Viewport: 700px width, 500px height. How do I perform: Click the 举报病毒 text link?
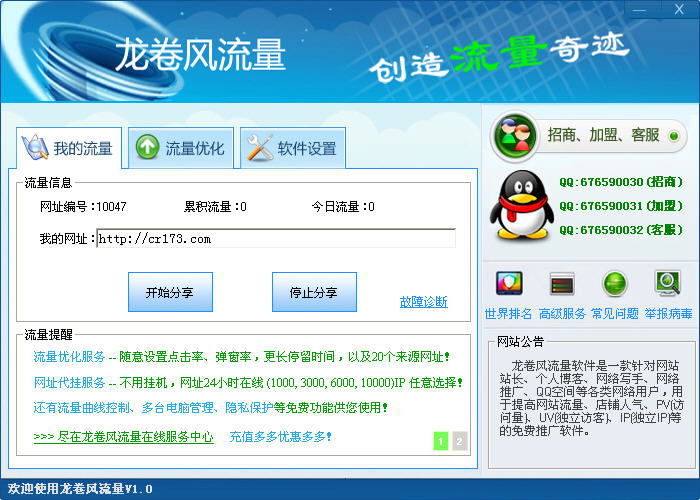(668, 313)
